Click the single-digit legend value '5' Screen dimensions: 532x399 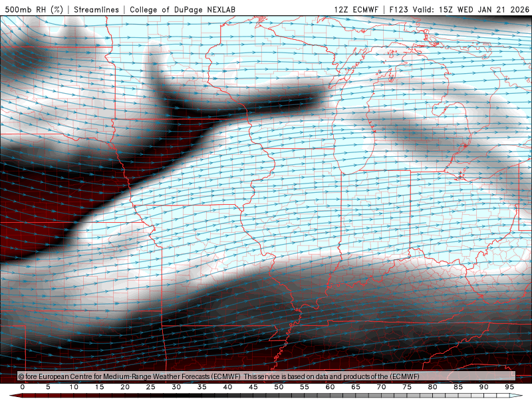pyautogui.click(x=48, y=387)
